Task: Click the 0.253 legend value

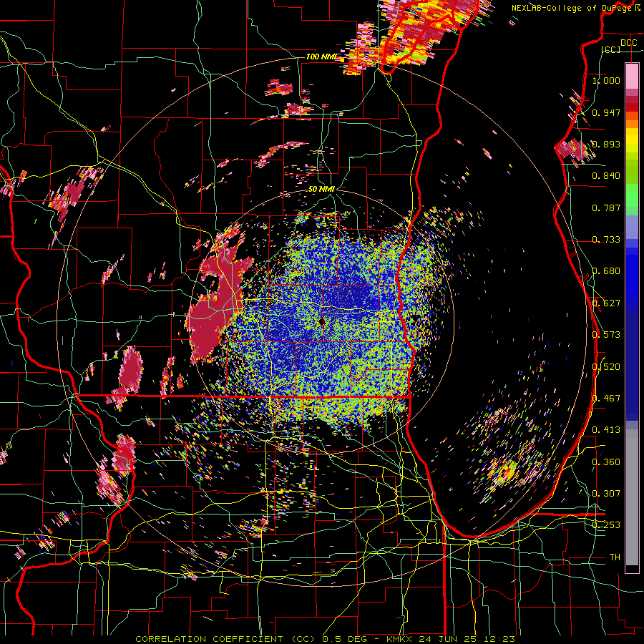Action: pyautogui.click(x=606, y=525)
